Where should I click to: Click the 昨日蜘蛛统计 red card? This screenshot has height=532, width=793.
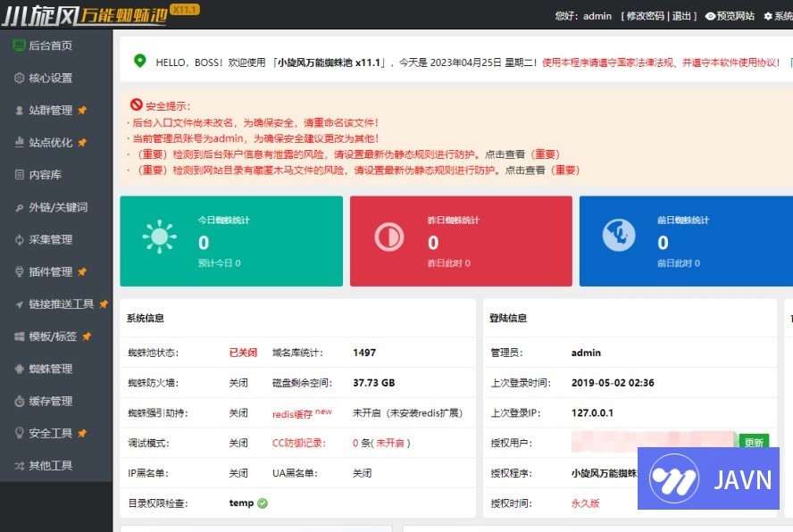(461, 241)
